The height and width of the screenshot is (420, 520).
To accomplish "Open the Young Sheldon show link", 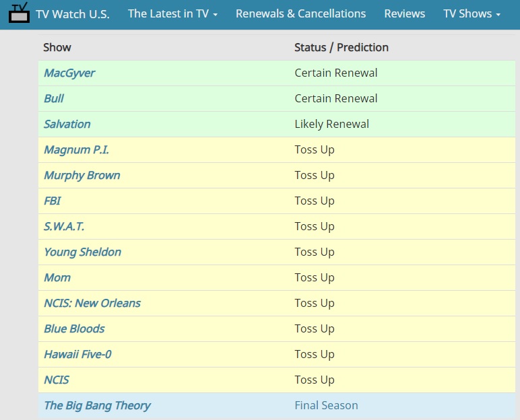I will 83,252.
